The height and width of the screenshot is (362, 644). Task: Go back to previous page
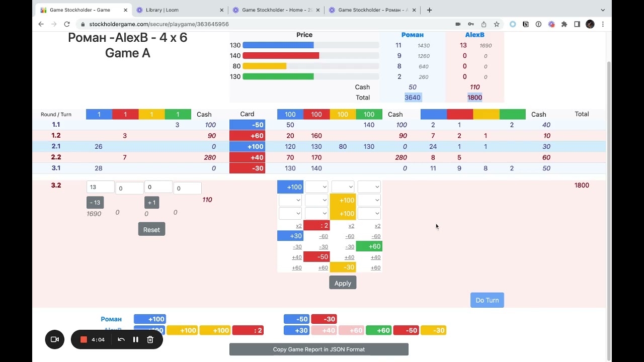point(41,24)
